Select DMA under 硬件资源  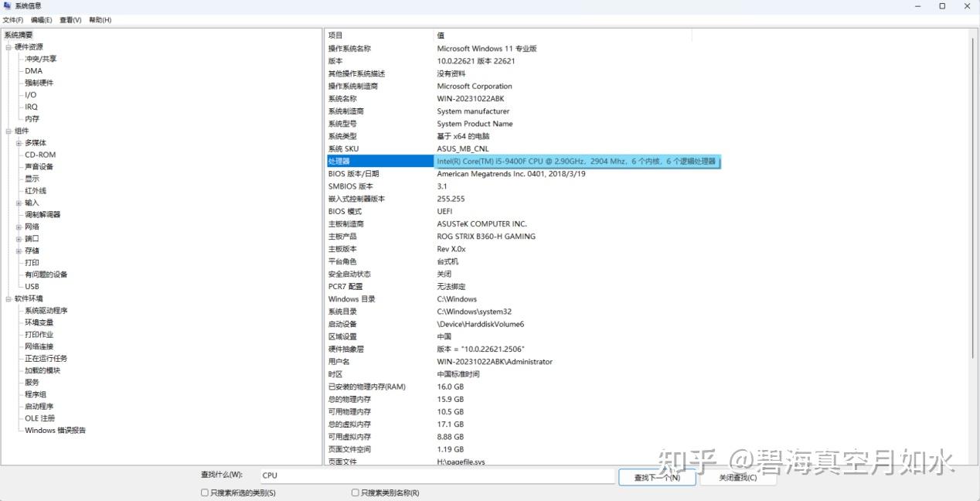[x=32, y=70]
